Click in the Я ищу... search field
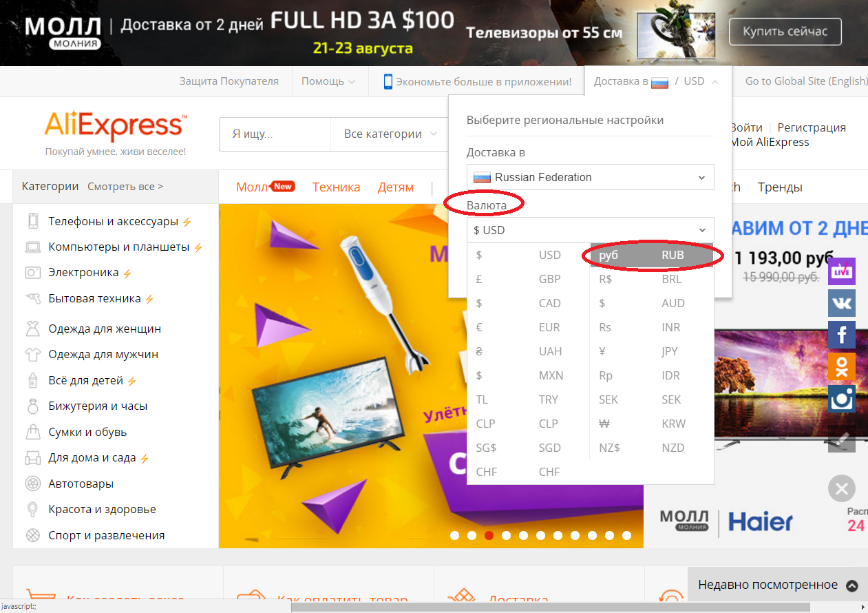Image resolution: width=868 pixels, height=613 pixels. [x=275, y=134]
